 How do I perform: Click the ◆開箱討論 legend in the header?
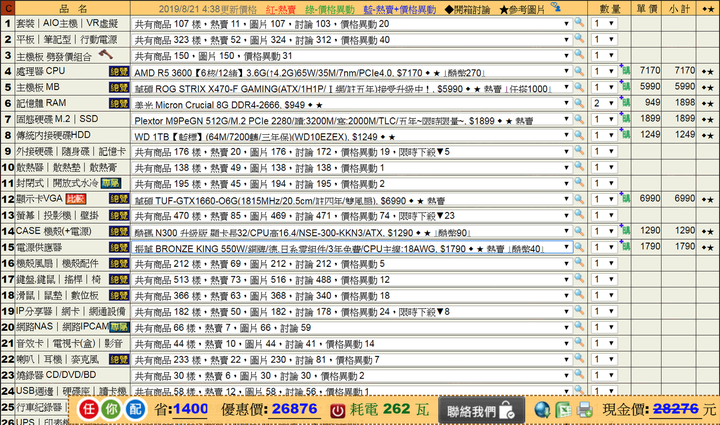click(x=467, y=9)
